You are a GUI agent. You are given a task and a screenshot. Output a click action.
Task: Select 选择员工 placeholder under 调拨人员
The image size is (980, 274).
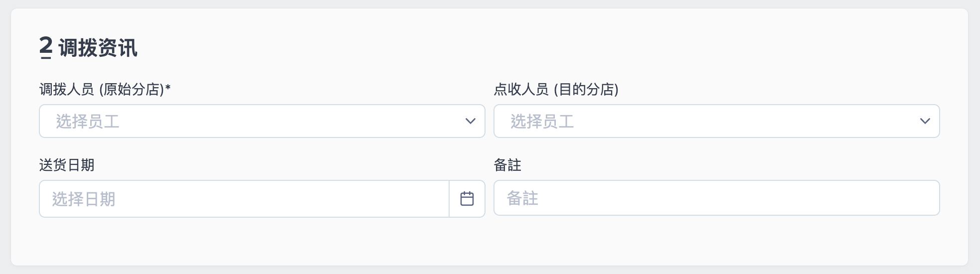click(88, 122)
